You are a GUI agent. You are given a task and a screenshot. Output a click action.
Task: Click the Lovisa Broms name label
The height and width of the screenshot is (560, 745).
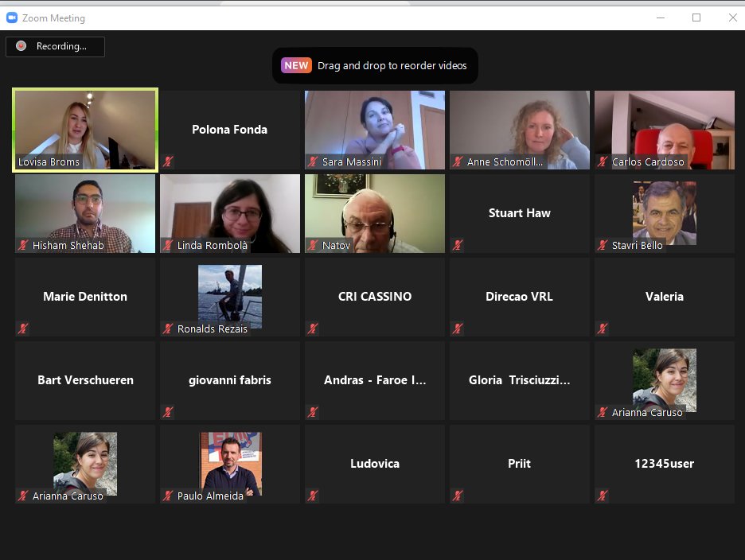49,161
